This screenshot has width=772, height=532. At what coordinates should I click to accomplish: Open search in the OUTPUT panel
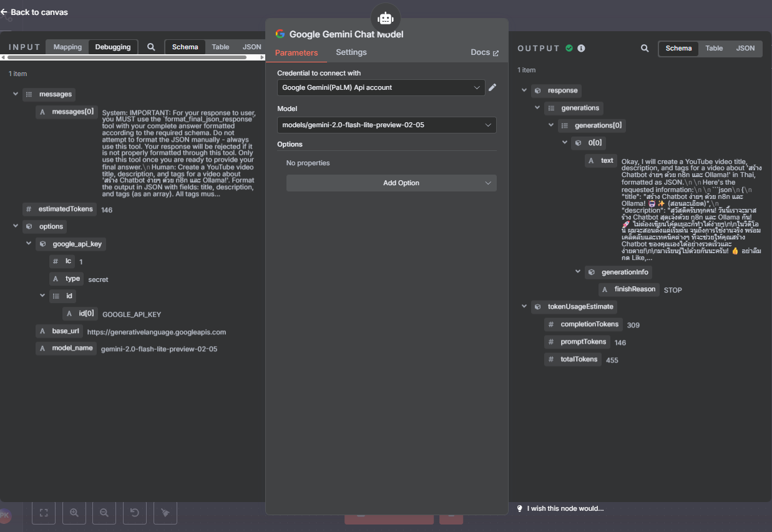(x=645, y=48)
